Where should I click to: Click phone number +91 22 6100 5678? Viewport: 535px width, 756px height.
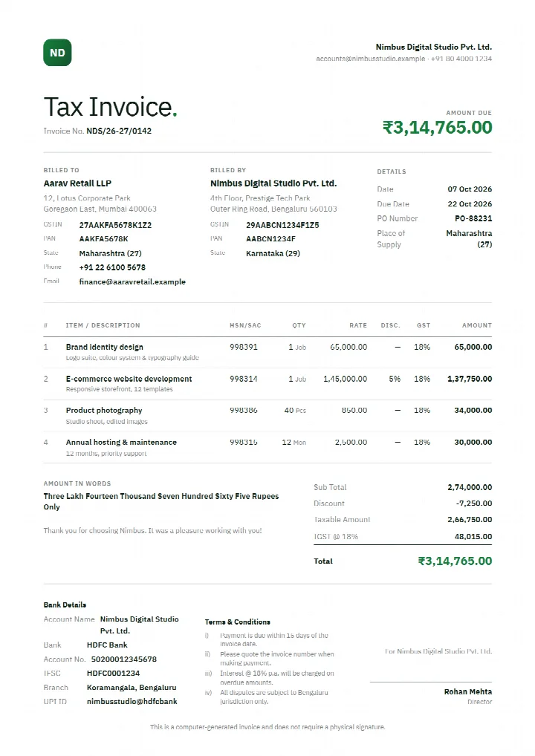coord(112,267)
